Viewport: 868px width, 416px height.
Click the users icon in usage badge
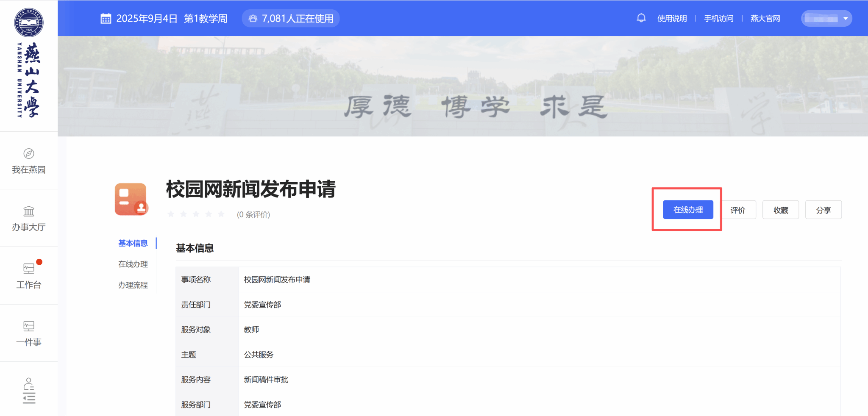coord(253,19)
